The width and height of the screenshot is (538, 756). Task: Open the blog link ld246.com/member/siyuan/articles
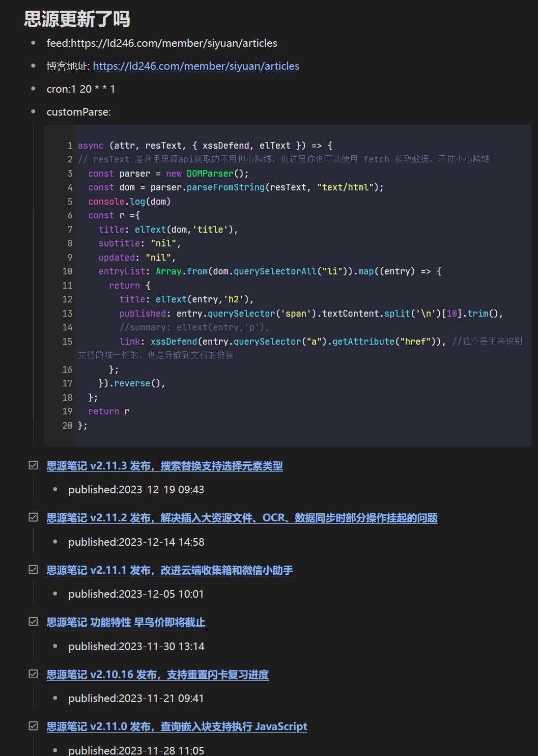[196, 66]
